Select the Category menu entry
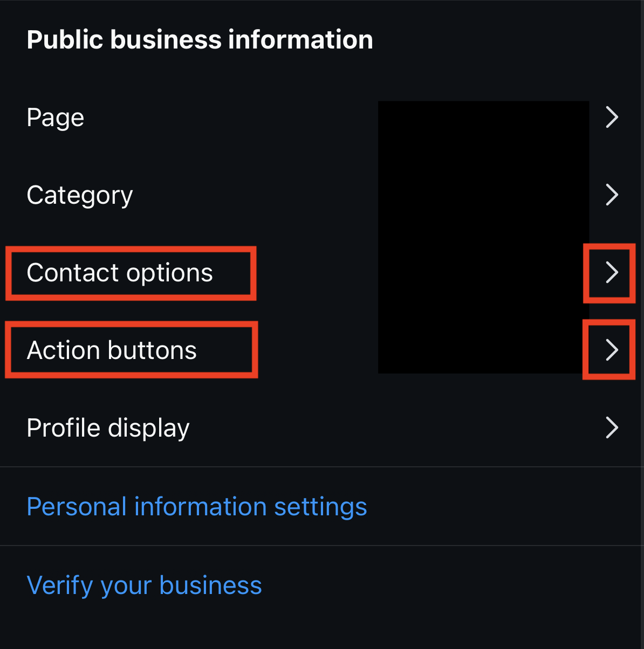This screenshot has width=644, height=649. coord(79,195)
